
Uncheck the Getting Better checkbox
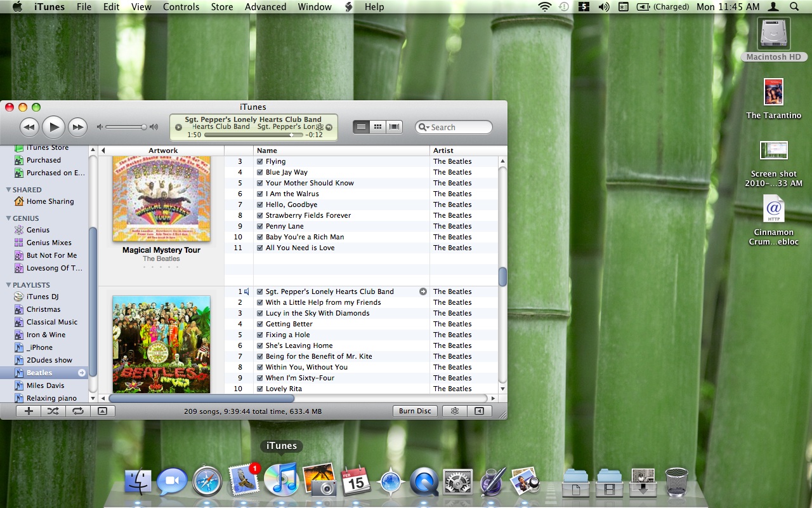click(x=259, y=324)
